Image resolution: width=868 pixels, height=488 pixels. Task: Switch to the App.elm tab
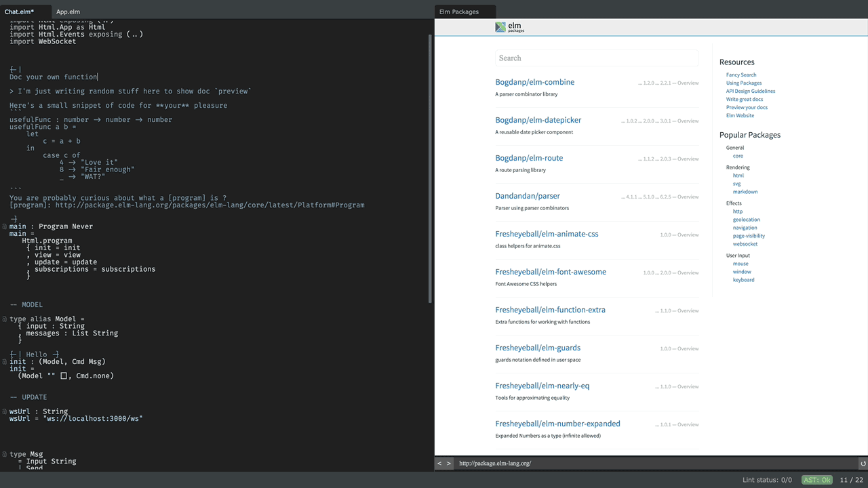(x=68, y=12)
